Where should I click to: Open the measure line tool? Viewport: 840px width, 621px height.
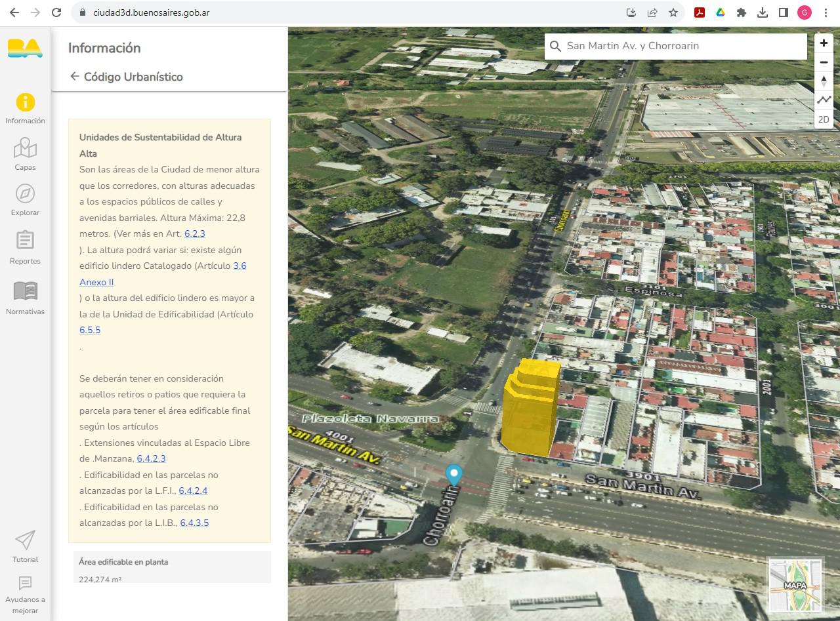pyautogui.click(x=824, y=100)
